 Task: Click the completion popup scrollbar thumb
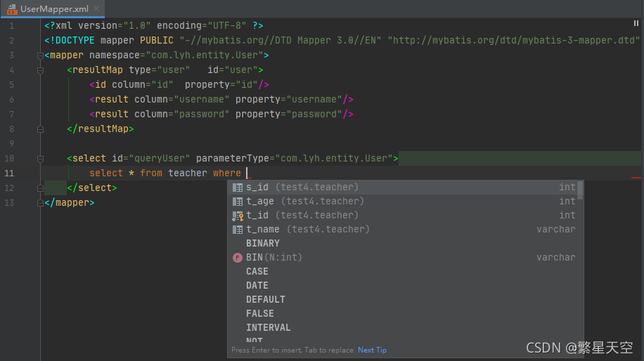pos(580,190)
